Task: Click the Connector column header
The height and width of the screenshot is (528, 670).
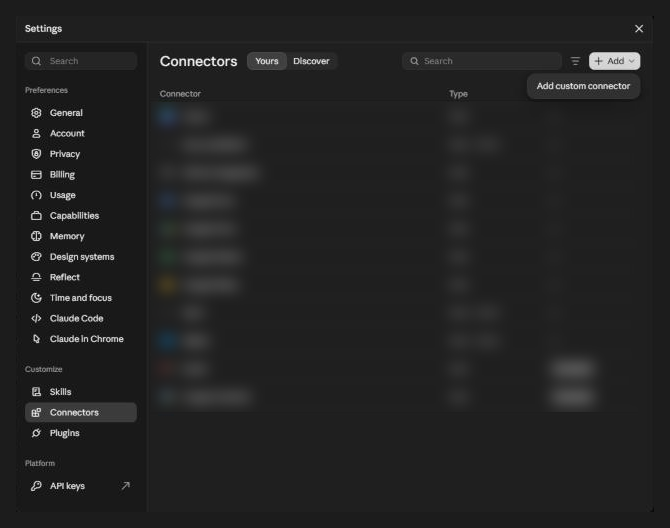Action: pyautogui.click(x=180, y=94)
